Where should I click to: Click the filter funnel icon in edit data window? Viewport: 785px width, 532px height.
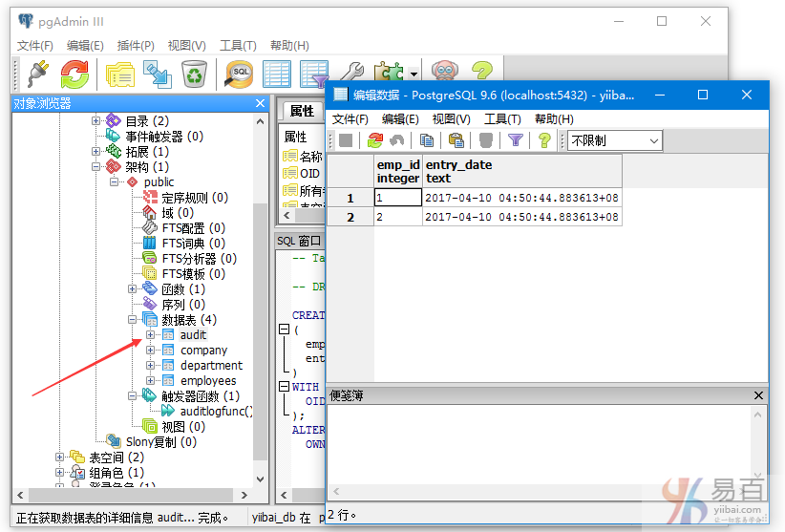(515, 140)
